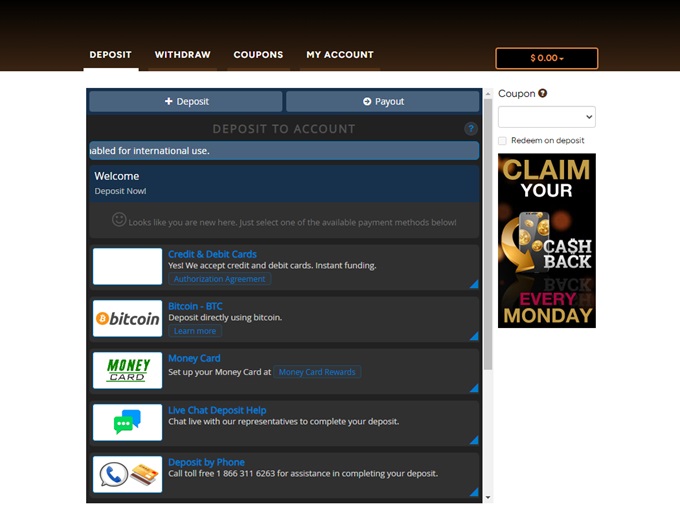Click the Money Card logo icon
The height and width of the screenshot is (511, 680).
click(127, 371)
